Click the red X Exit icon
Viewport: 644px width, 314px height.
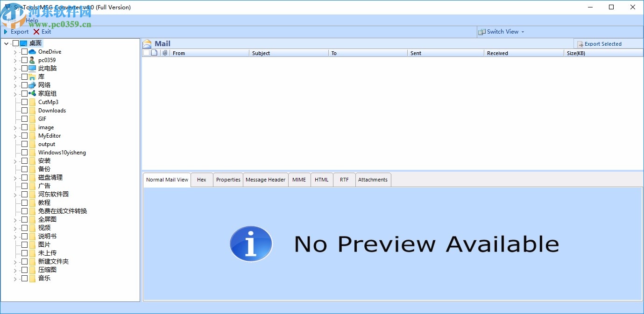(x=36, y=32)
